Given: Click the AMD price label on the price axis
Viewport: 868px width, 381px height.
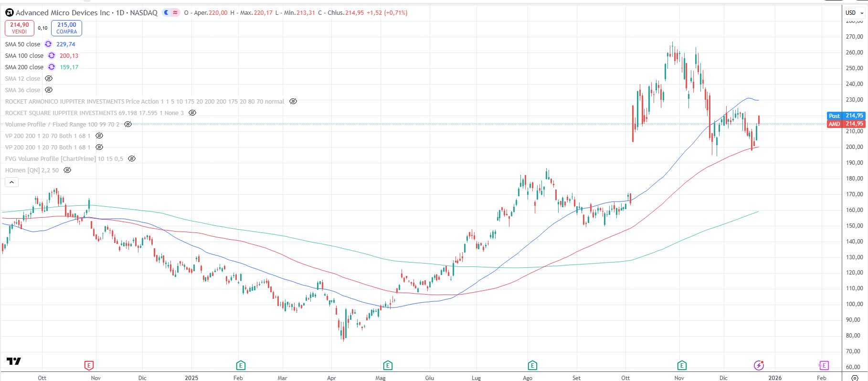Looking at the screenshot, I should point(846,124).
